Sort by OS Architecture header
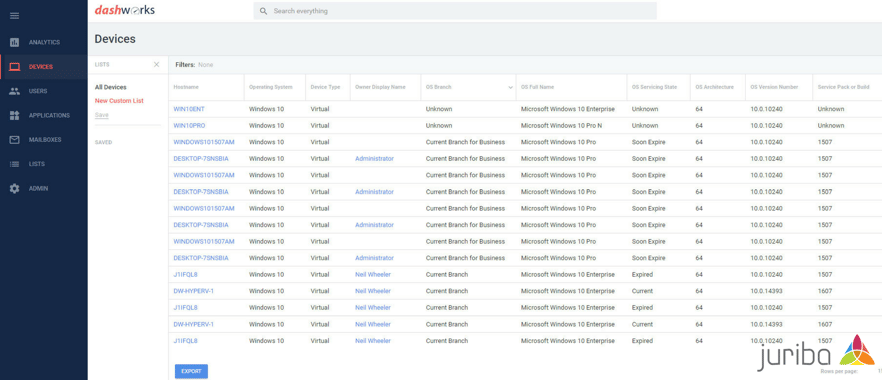This screenshot has height=380, width=882. pyautogui.click(x=715, y=88)
